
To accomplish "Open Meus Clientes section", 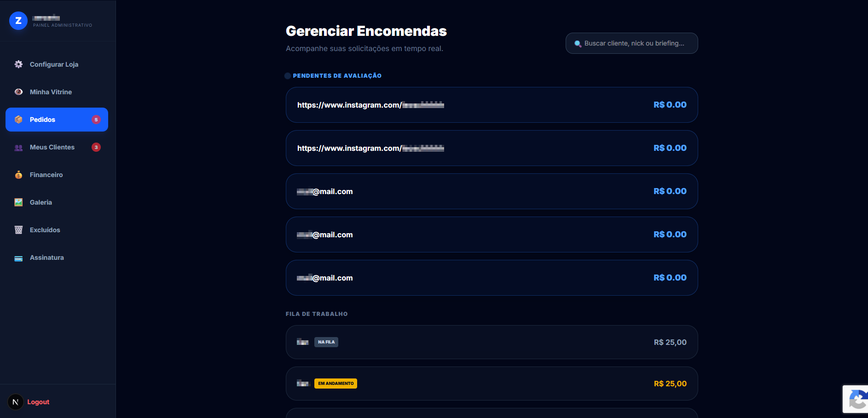I will point(57,147).
